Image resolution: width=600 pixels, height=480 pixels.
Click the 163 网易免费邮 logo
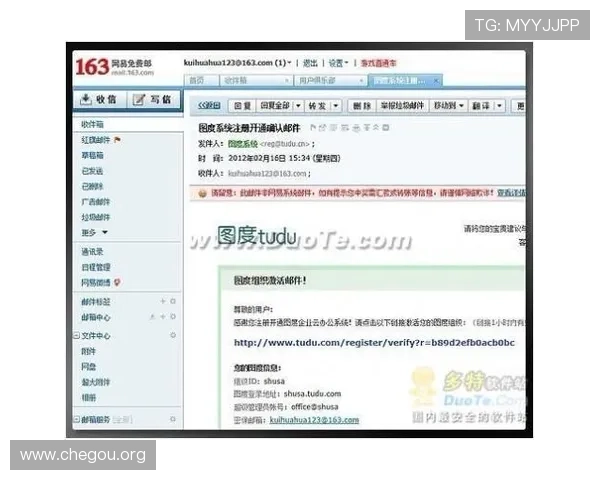coord(114,67)
